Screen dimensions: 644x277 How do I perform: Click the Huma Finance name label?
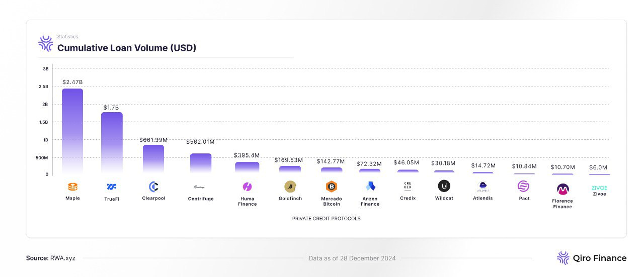tap(247, 201)
